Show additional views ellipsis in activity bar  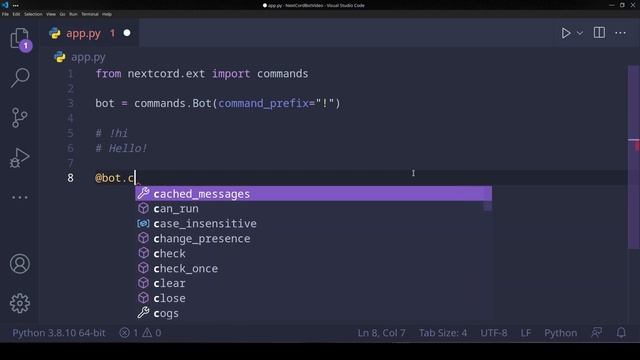[20, 197]
